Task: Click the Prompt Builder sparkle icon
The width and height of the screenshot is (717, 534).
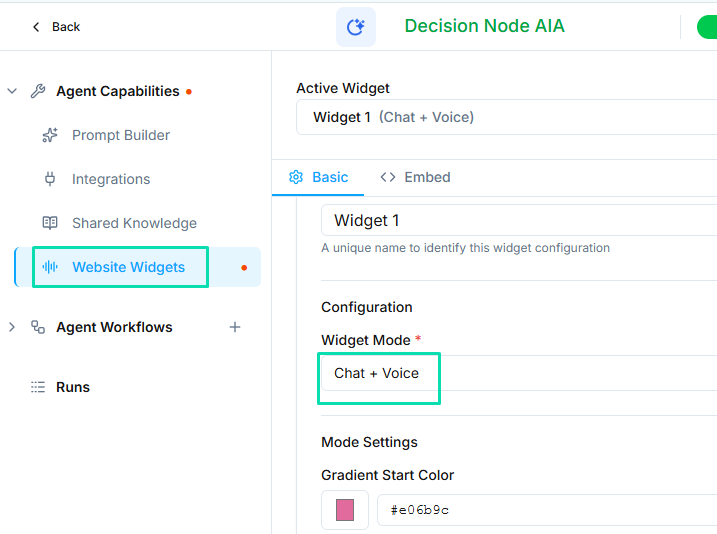Action: (50, 135)
